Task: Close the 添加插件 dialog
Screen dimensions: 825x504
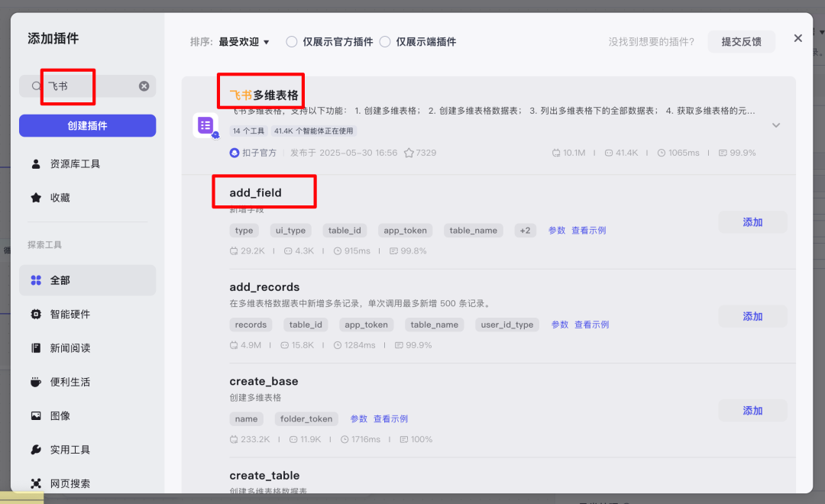Action: [x=797, y=38]
